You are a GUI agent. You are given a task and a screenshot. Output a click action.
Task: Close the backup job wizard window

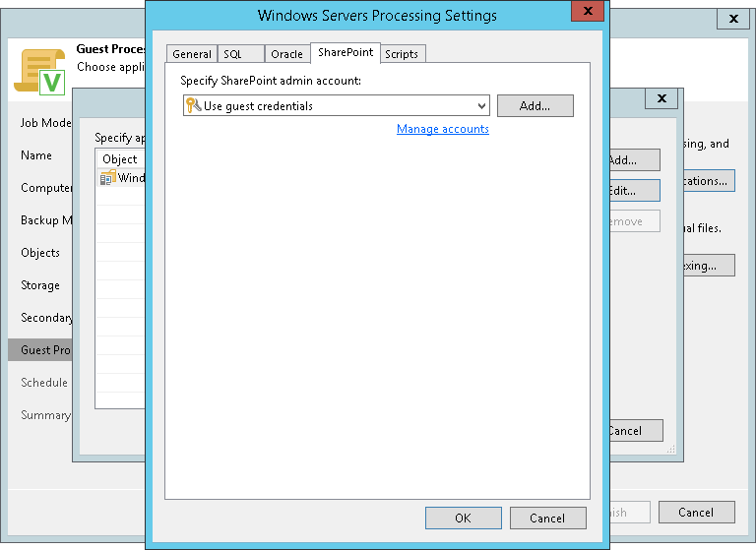(x=733, y=19)
